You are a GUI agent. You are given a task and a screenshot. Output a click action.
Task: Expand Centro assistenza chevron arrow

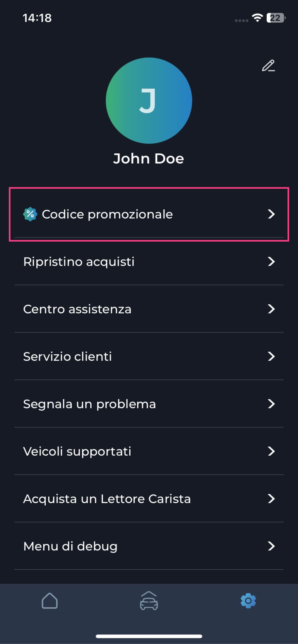click(271, 309)
